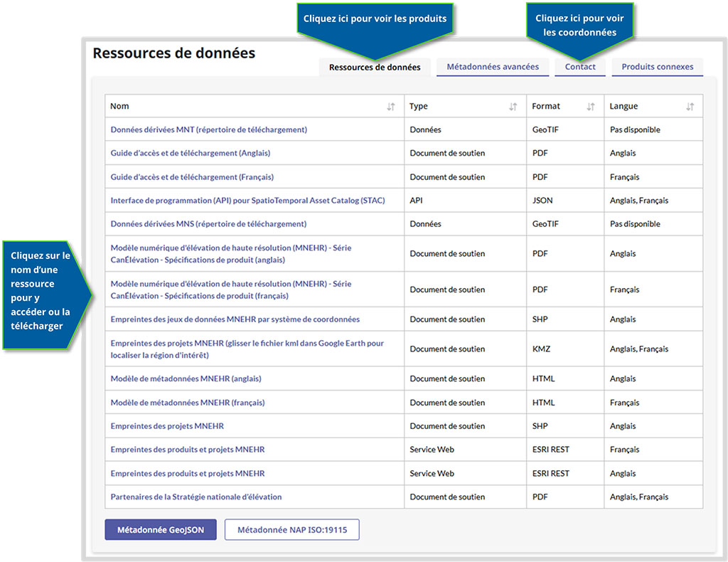Click the Métadonnée NAP ISO:19115 button
Image resolution: width=728 pixels, height=562 pixels.
coord(291,529)
